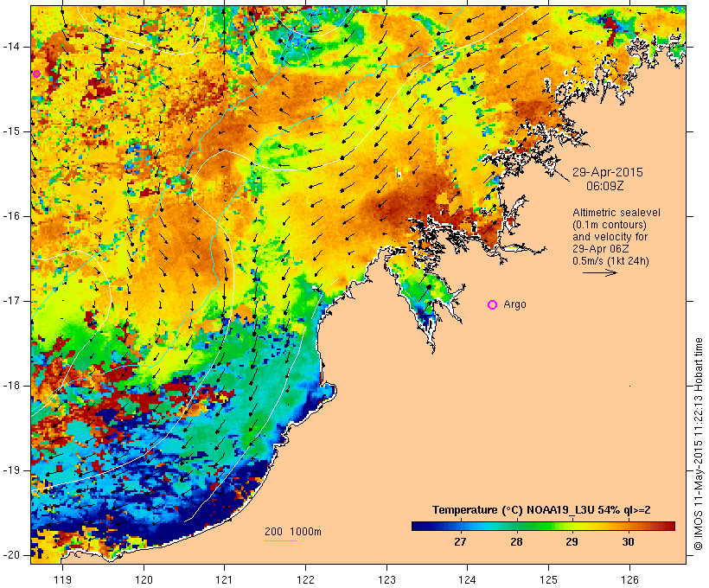Click the IMOS copyright timestamp text

click(x=699, y=444)
